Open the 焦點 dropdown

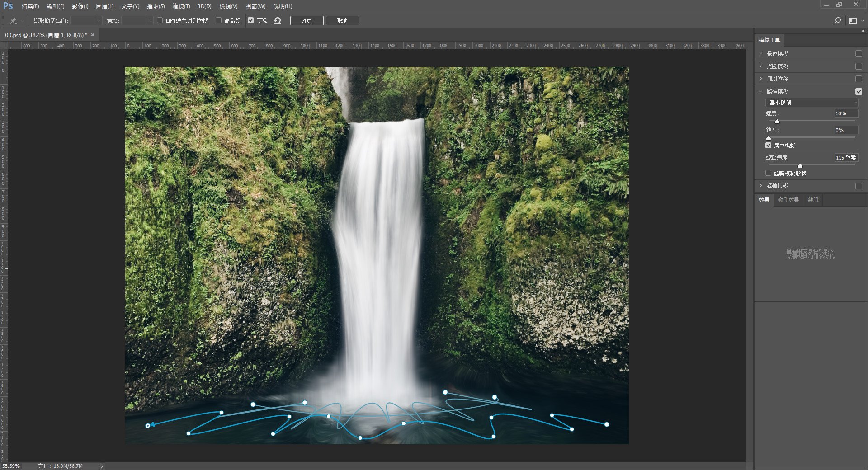click(137, 21)
